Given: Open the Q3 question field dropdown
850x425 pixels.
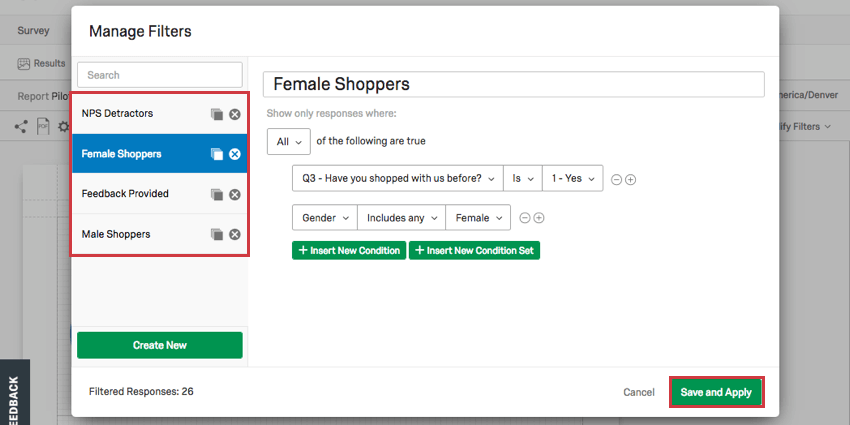Looking at the screenshot, I should [398, 178].
